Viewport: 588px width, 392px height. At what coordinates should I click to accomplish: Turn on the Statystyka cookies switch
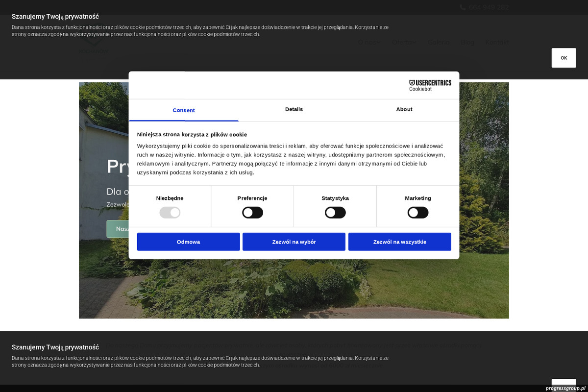pyautogui.click(x=336, y=213)
